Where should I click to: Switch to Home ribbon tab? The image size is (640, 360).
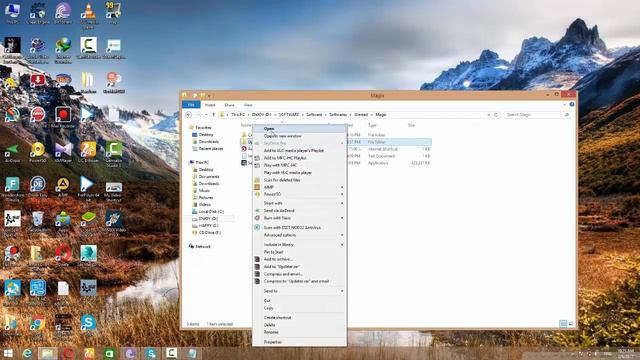tap(210, 105)
